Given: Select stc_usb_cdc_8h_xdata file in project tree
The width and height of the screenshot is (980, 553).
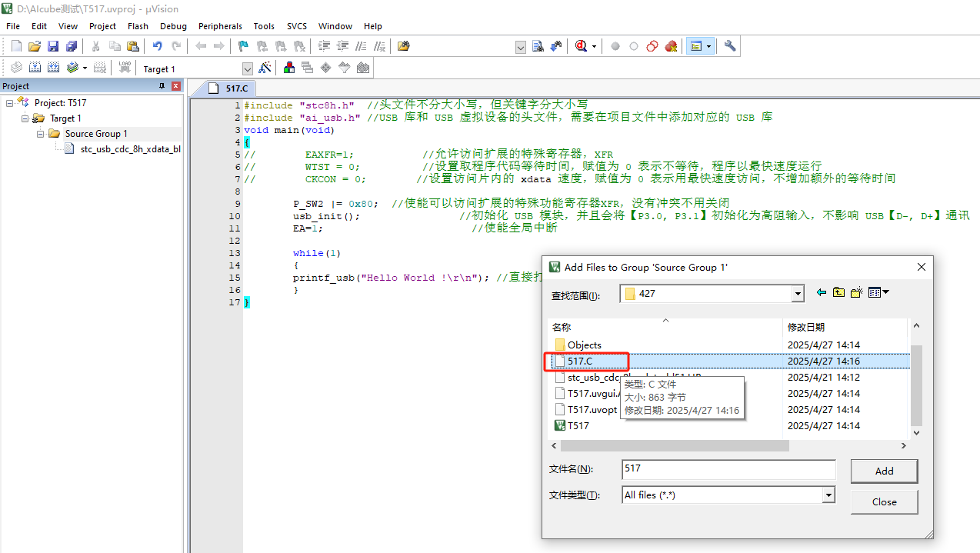Looking at the screenshot, I should click(123, 148).
